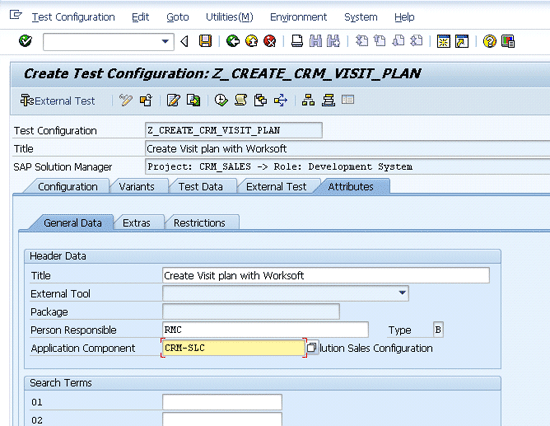Open the Extras sub-tab
This screenshot has width=550, height=426.
136,223
